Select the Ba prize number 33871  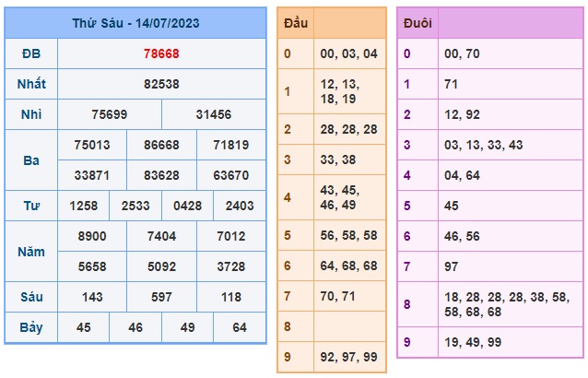click(92, 175)
